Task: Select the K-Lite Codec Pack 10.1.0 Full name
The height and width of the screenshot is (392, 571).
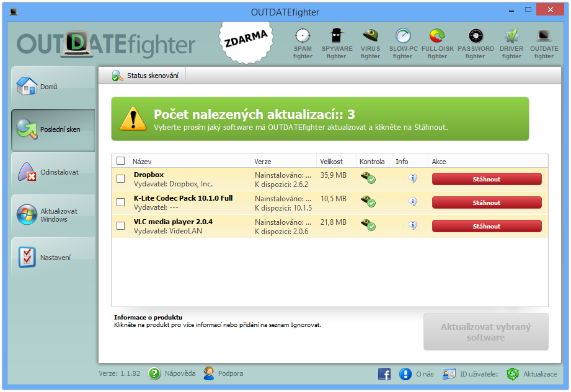Action: tap(183, 198)
